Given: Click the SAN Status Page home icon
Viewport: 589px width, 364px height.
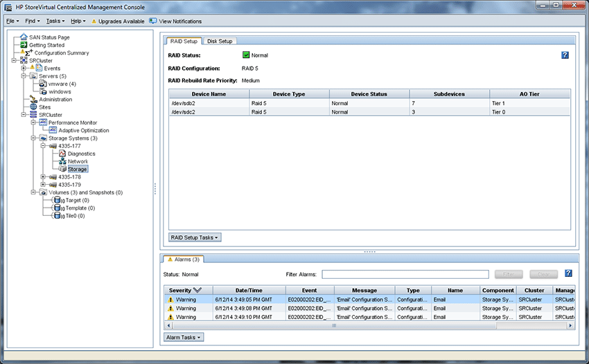Looking at the screenshot, I should 24,37.
